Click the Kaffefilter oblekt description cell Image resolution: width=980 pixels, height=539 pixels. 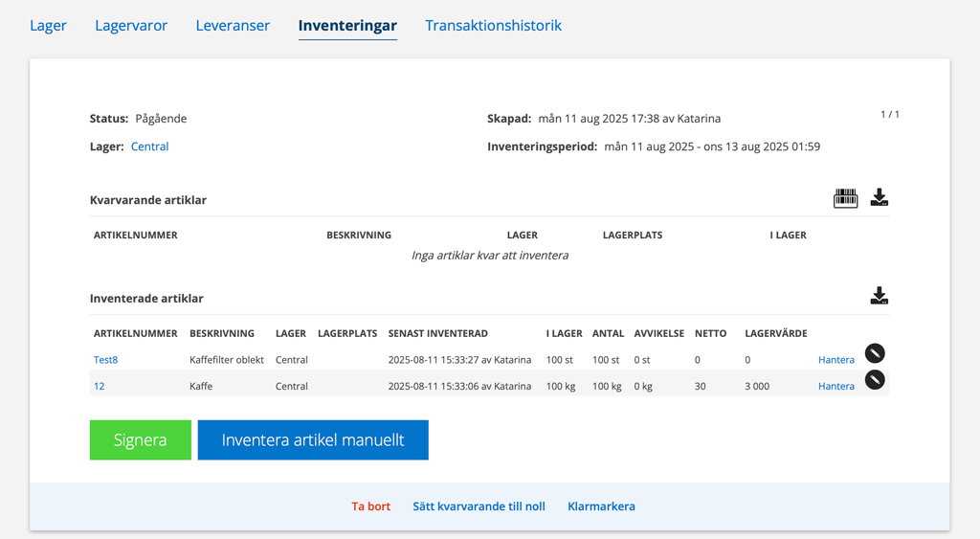[x=227, y=360]
